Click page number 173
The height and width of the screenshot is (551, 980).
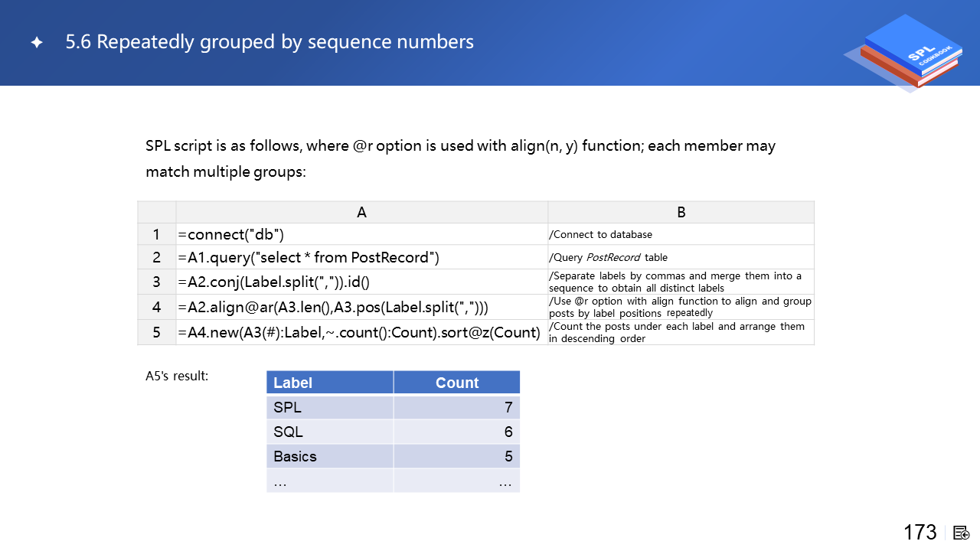920,533
